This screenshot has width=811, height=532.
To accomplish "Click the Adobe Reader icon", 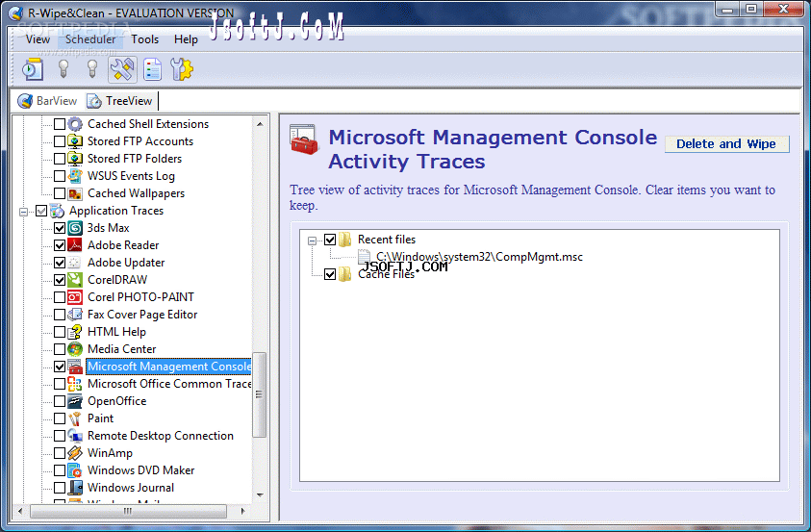I will (x=75, y=245).
